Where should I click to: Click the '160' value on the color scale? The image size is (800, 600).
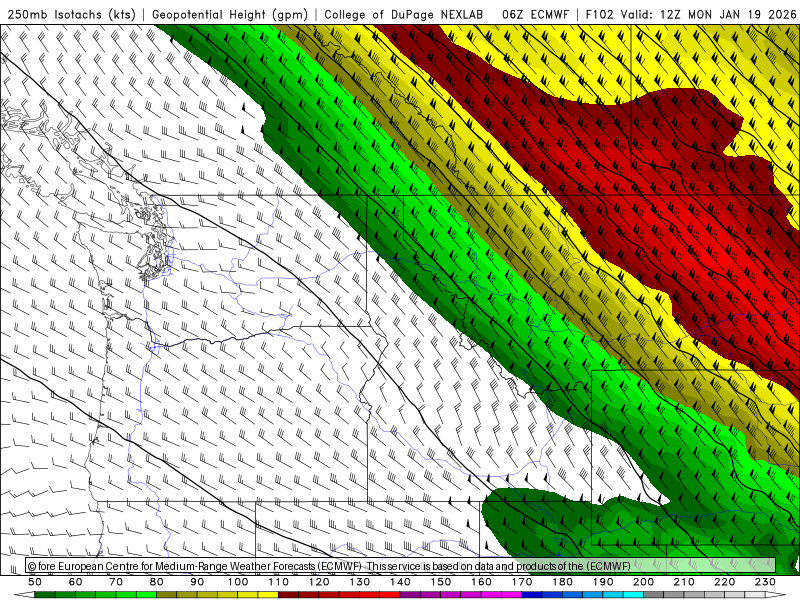click(481, 582)
